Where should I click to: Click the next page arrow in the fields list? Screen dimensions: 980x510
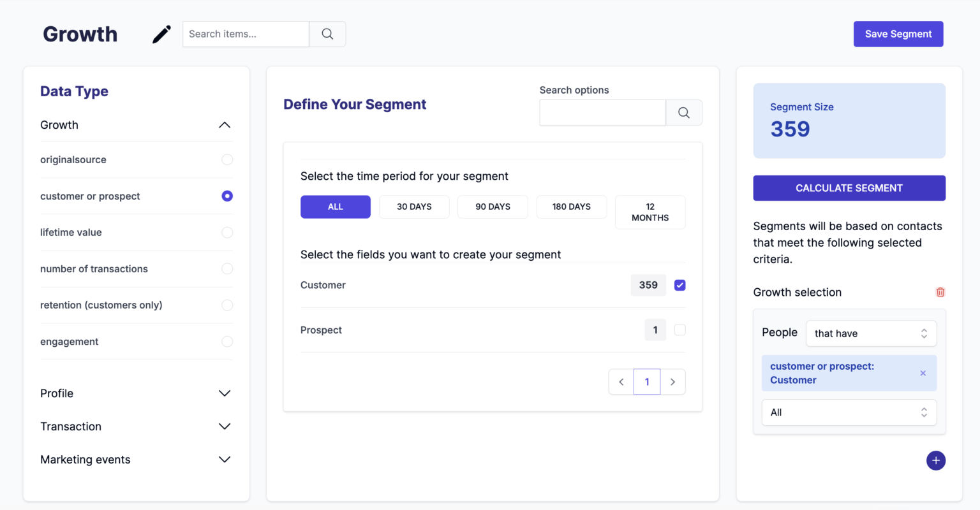click(x=672, y=381)
